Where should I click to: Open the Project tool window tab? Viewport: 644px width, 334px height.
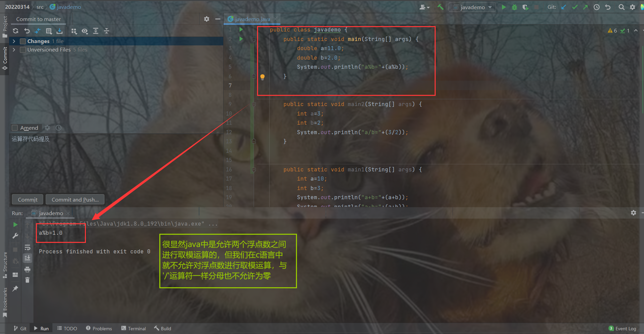5,27
